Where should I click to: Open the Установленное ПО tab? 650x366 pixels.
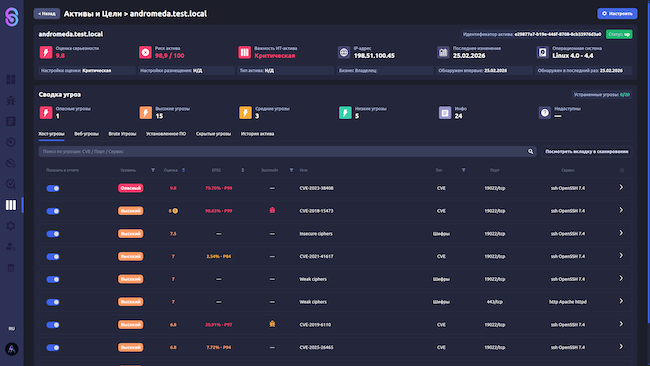(x=166, y=134)
